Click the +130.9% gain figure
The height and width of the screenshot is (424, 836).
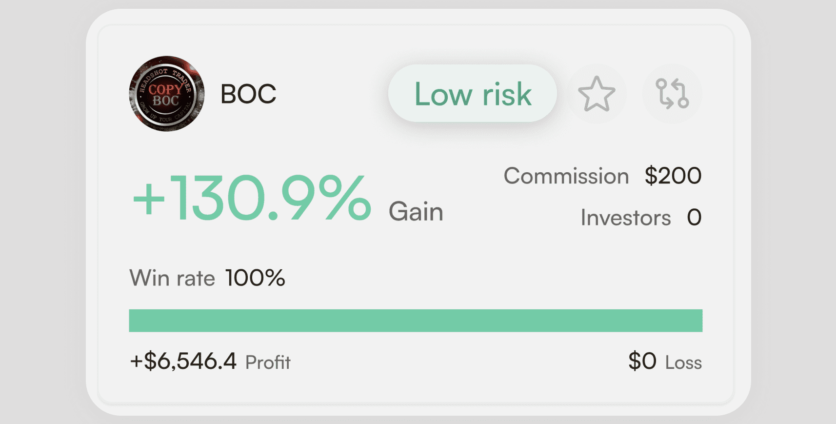click(251, 198)
